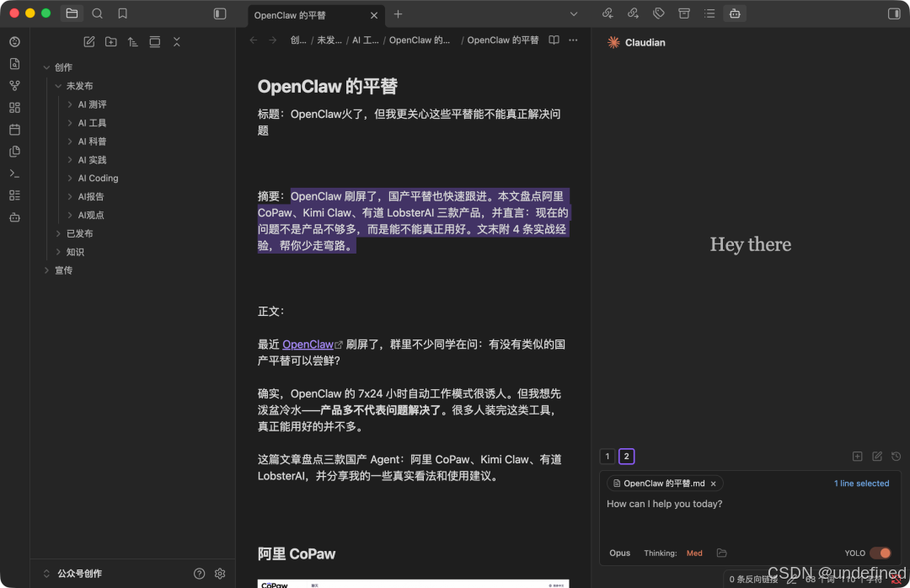Toggle the YOLO mode switch
The image size is (910, 588).
[x=881, y=553]
